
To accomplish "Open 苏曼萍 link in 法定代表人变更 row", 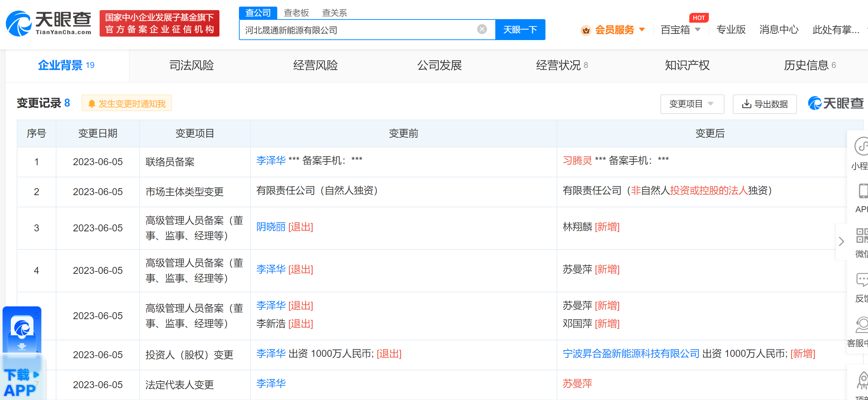I will tap(578, 384).
